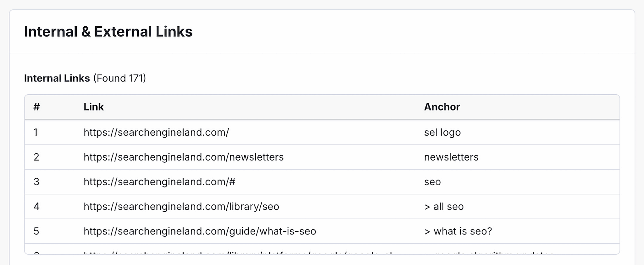The height and width of the screenshot is (265, 644).
Task: Click the library/seo link
Action: click(x=181, y=207)
